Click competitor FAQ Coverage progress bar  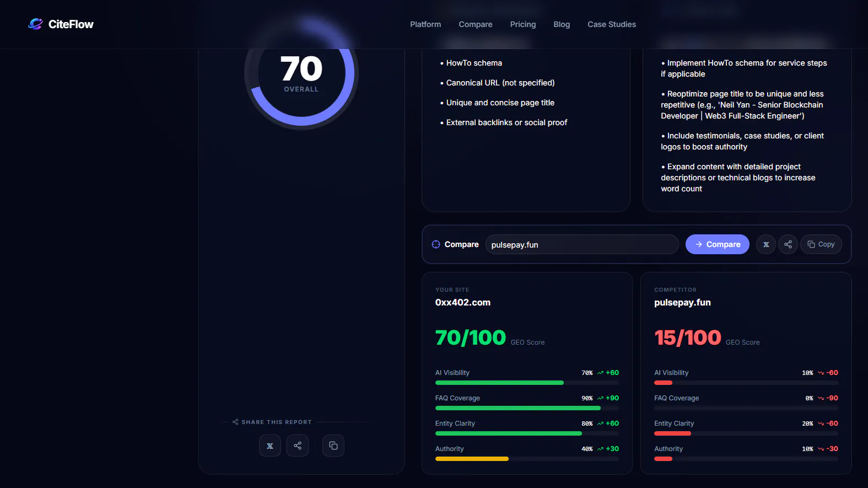[746, 408]
